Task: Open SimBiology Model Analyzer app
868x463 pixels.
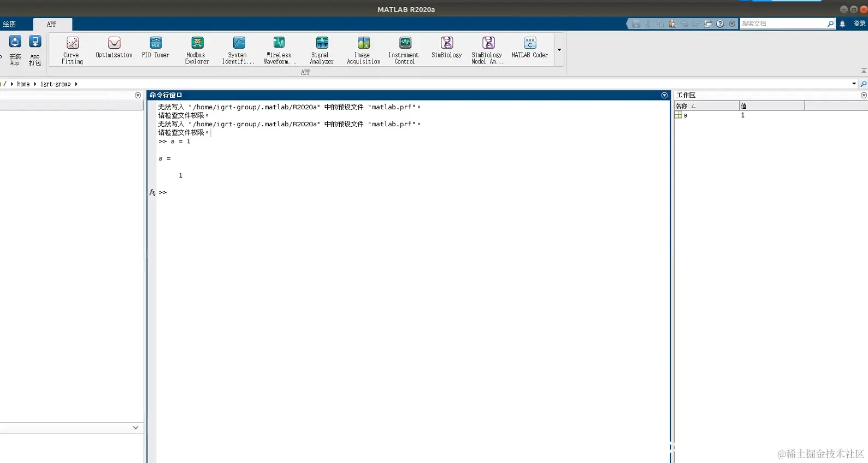Action: [487, 50]
